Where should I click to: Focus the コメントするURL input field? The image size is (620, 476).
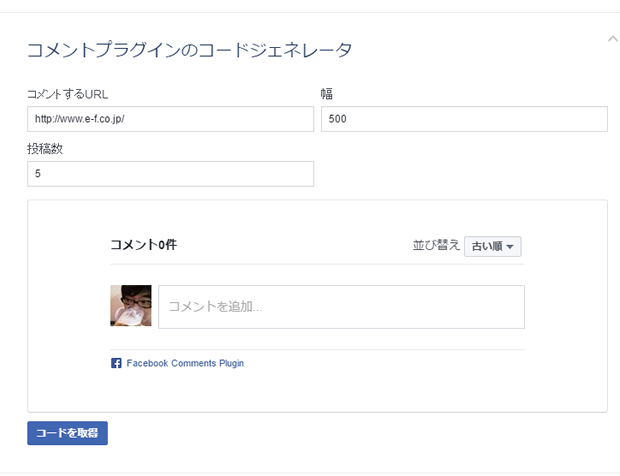[170, 119]
